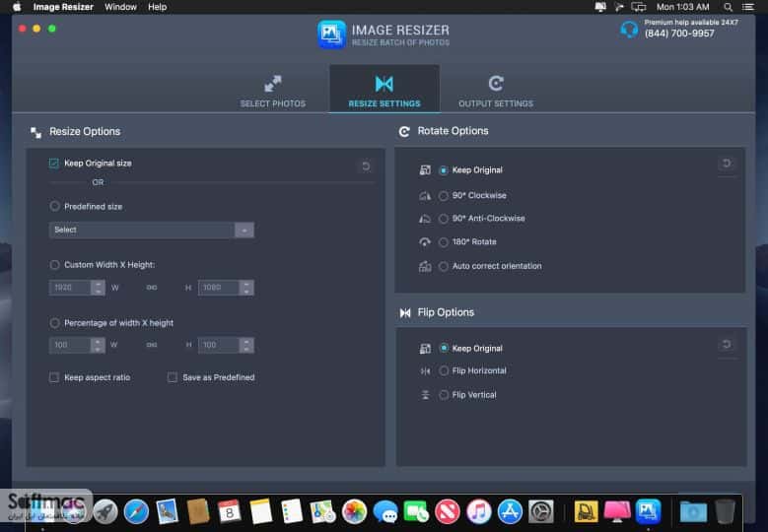Click the Resize Settings bowtie icon
This screenshot has width=768, height=532.
[x=384, y=84]
